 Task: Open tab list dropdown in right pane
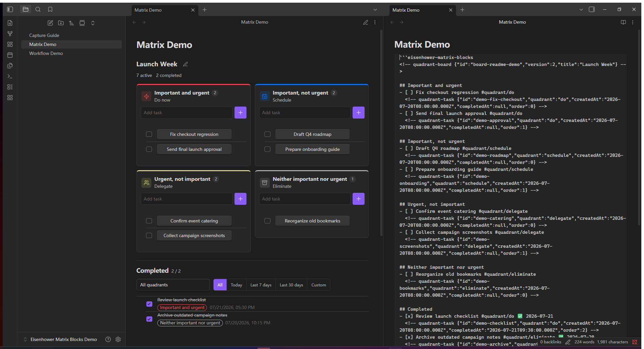[x=581, y=10]
